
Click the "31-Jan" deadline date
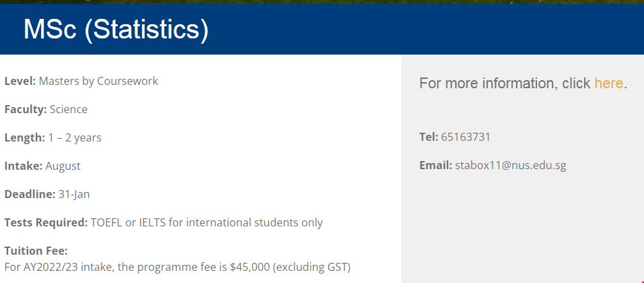[x=74, y=194]
